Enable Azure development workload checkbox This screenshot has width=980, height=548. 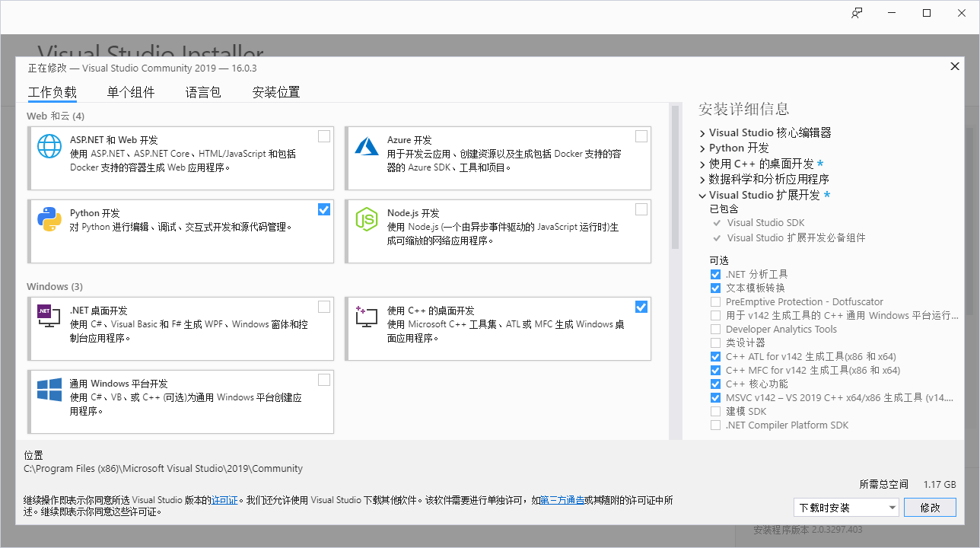point(641,136)
